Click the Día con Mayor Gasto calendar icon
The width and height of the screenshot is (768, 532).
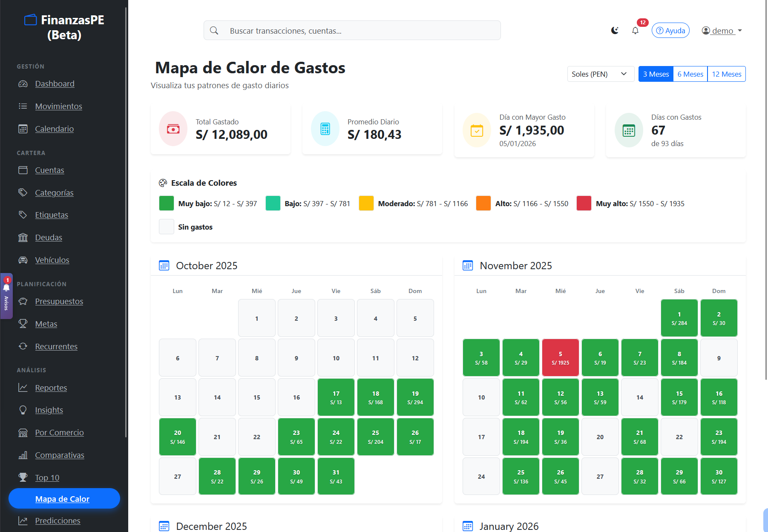tap(477, 130)
